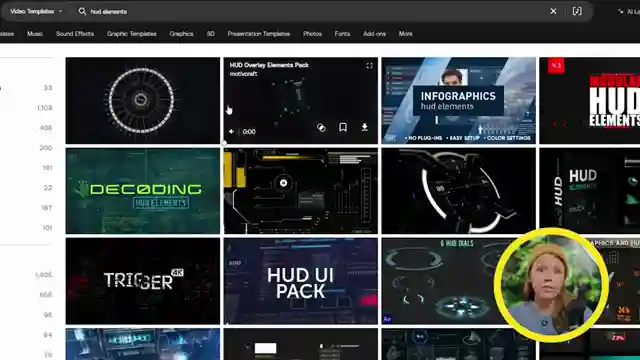Open the yellow HUD interface template thumbnail
The image size is (640, 360).
click(300, 191)
